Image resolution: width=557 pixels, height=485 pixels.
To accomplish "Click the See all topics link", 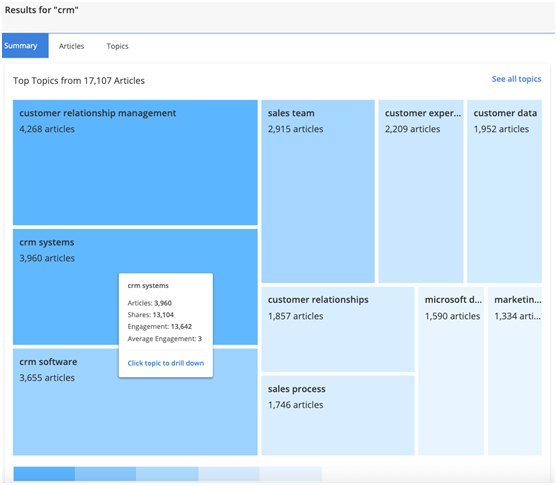I will [x=516, y=79].
